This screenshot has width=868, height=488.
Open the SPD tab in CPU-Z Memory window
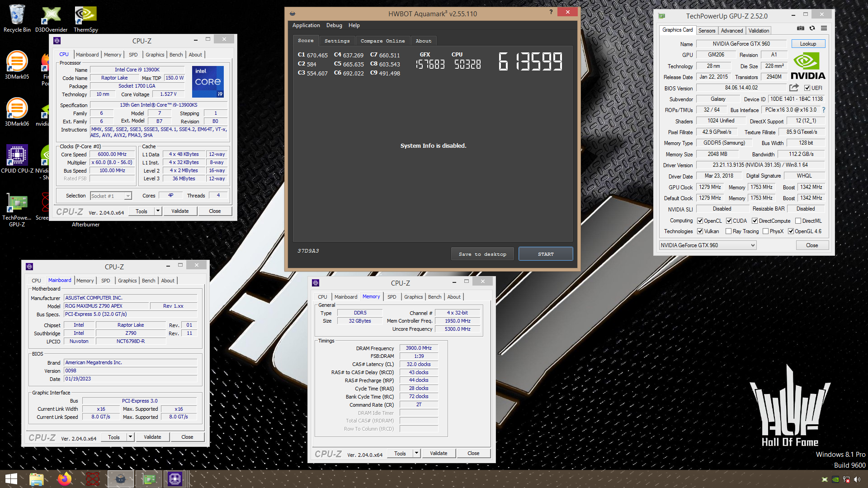pos(392,297)
